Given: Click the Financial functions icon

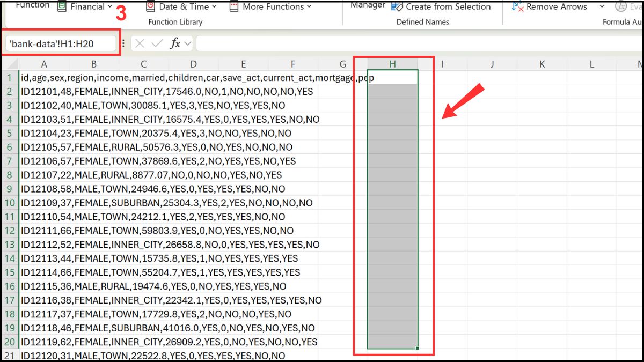Looking at the screenshot, I should point(62,6).
